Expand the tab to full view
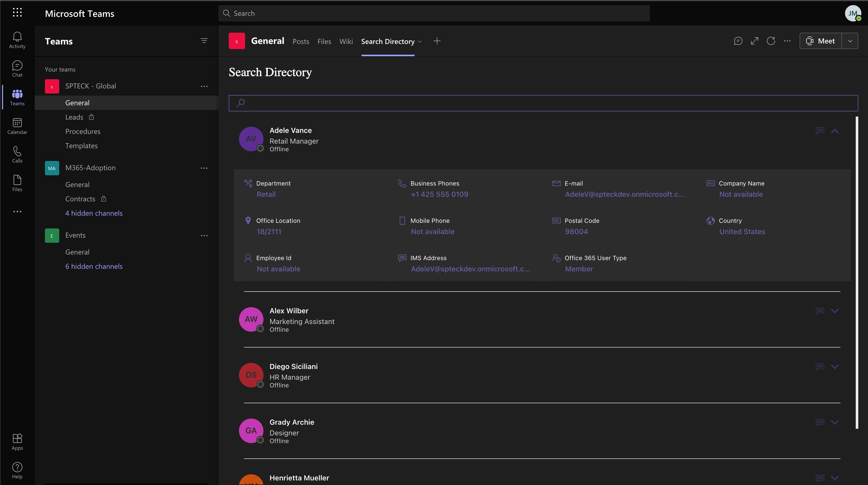The height and width of the screenshot is (485, 868). [754, 41]
